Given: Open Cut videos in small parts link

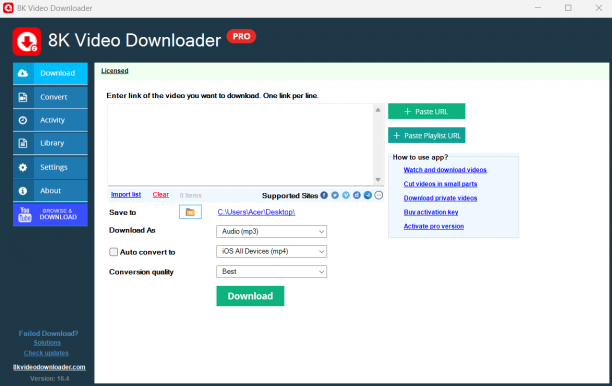Looking at the screenshot, I should (x=440, y=184).
